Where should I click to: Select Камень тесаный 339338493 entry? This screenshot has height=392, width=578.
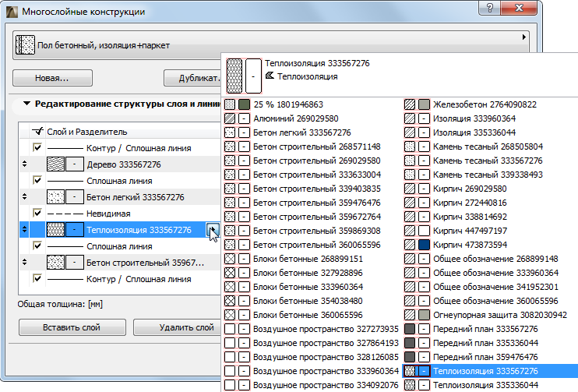click(488, 175)
